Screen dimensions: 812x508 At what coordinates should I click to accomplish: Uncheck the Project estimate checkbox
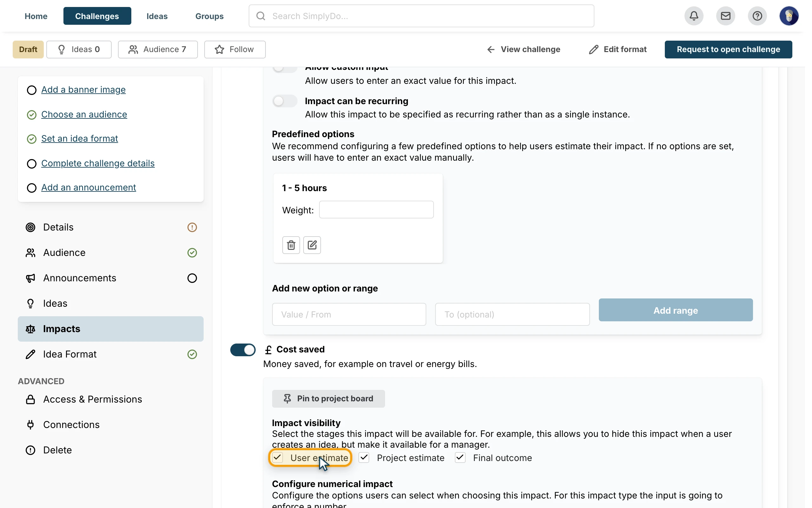tap(364, 458)
